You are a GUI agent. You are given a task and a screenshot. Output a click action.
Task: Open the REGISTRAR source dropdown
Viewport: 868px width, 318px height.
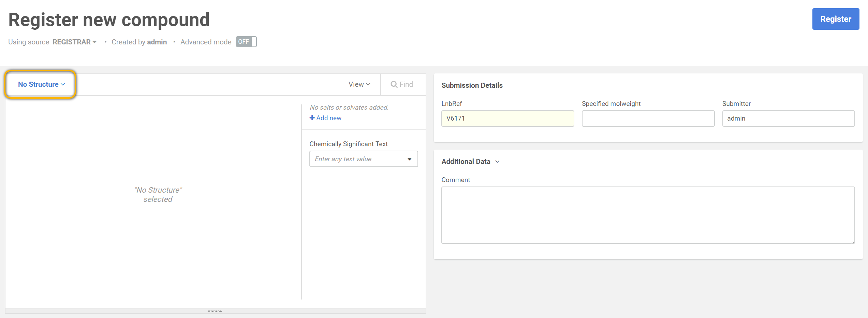pos(74,42)
